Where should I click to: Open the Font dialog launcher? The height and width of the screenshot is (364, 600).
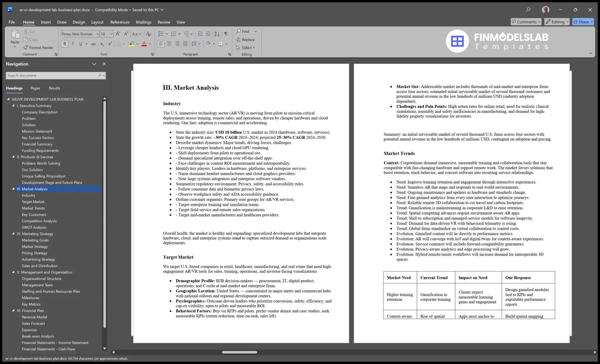pyautogui.click(x=152, y=54)
